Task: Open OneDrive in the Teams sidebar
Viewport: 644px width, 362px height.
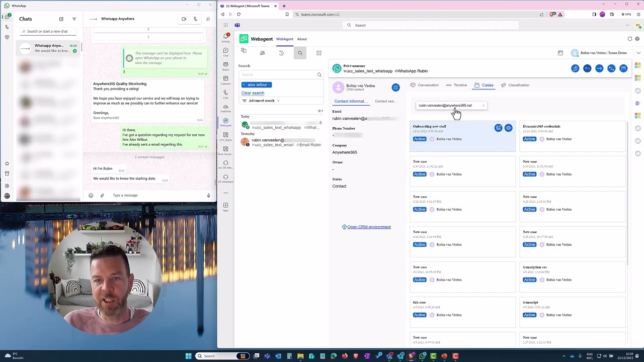Action: pyautogui.click(x=226, y=108)
